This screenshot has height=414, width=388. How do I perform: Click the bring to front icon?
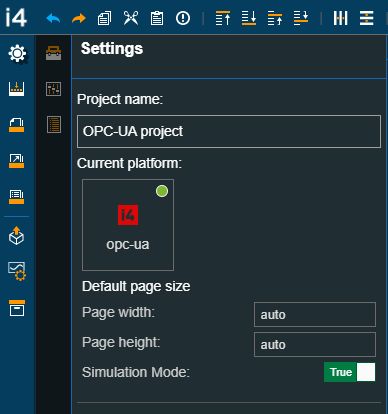(x=223, y=18)
